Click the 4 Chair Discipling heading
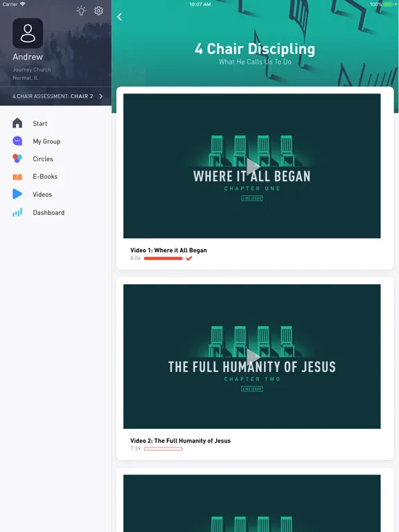 click(x=255, y=49)
